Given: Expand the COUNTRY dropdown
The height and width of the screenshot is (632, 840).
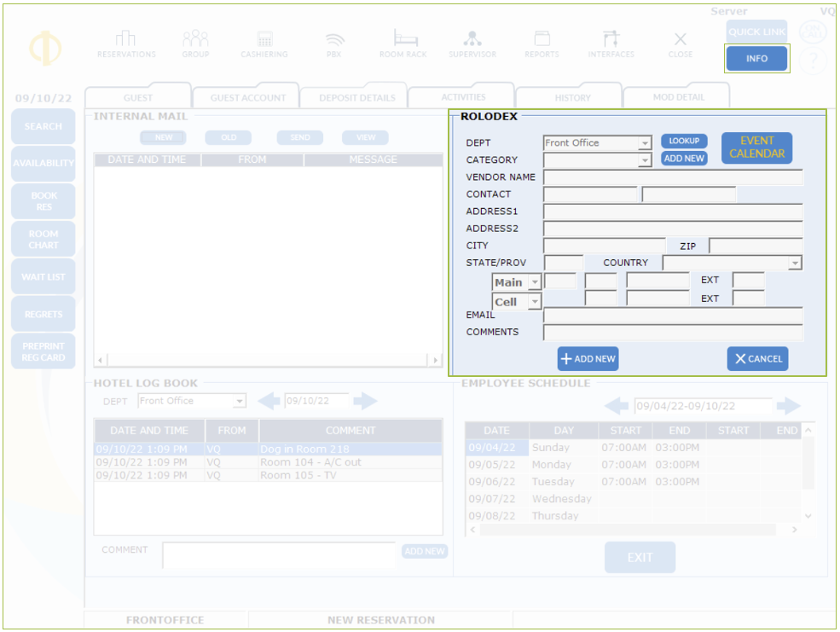Looking at the screenshot, I should pos(795,263).
